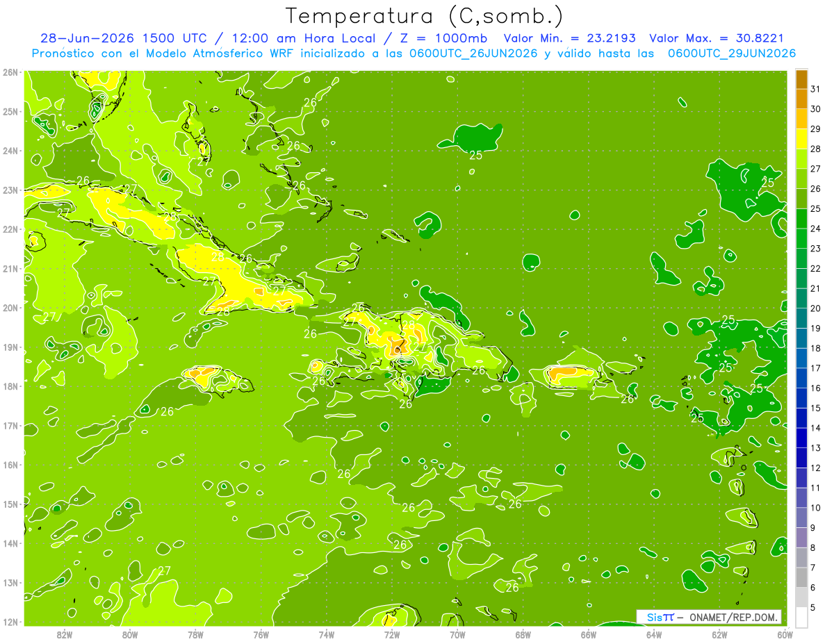Click the dark blue legend swatch between 13 and 14
The image size is (834, 644).
click(801, 438)
